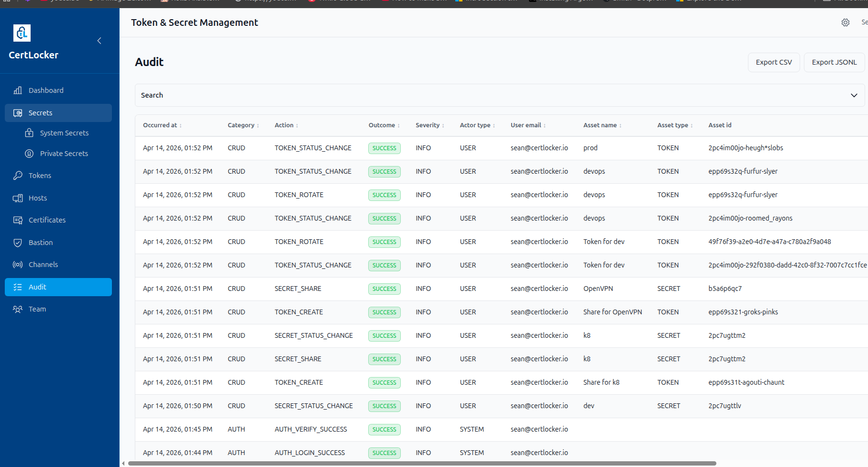The image size is (868, 467).
Task: Sort by Asset name column arrows
Action: pyautogui.click(x=620, y=125)
